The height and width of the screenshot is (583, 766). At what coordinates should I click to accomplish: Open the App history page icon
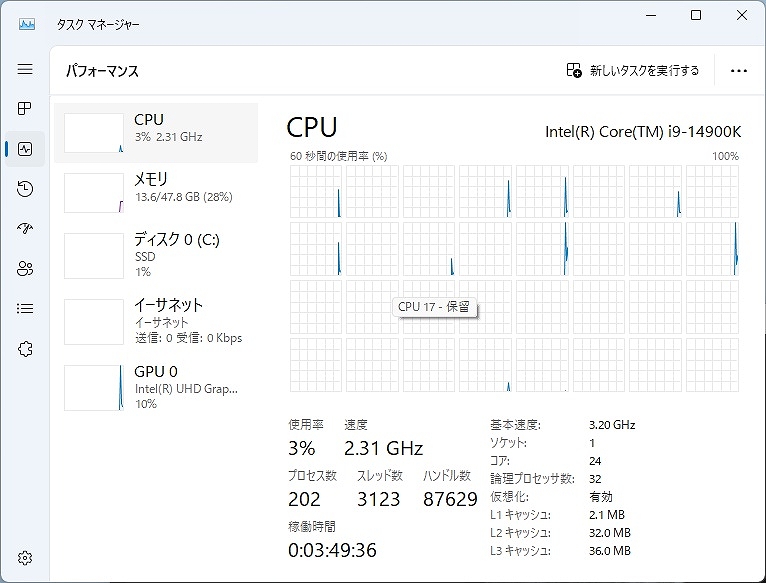25,189
